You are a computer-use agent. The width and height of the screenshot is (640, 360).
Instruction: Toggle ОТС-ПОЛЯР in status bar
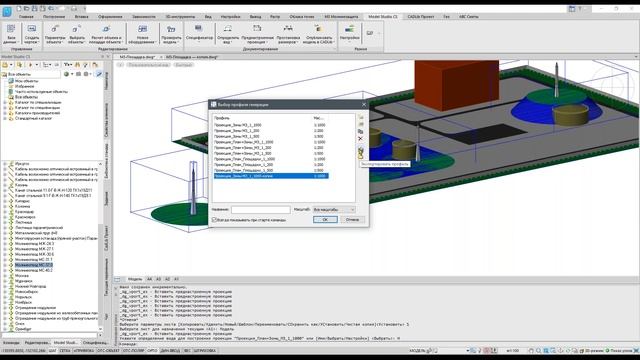[x=133, y=351]
